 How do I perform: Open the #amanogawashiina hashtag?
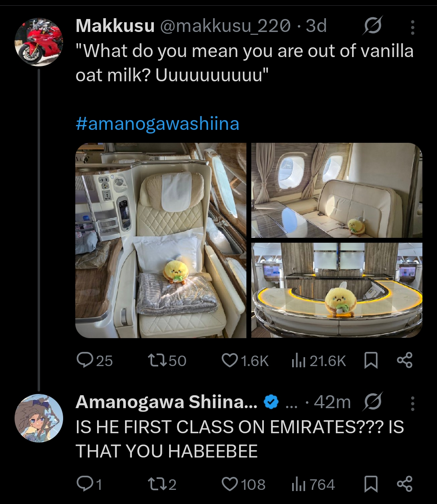point(157,124)
